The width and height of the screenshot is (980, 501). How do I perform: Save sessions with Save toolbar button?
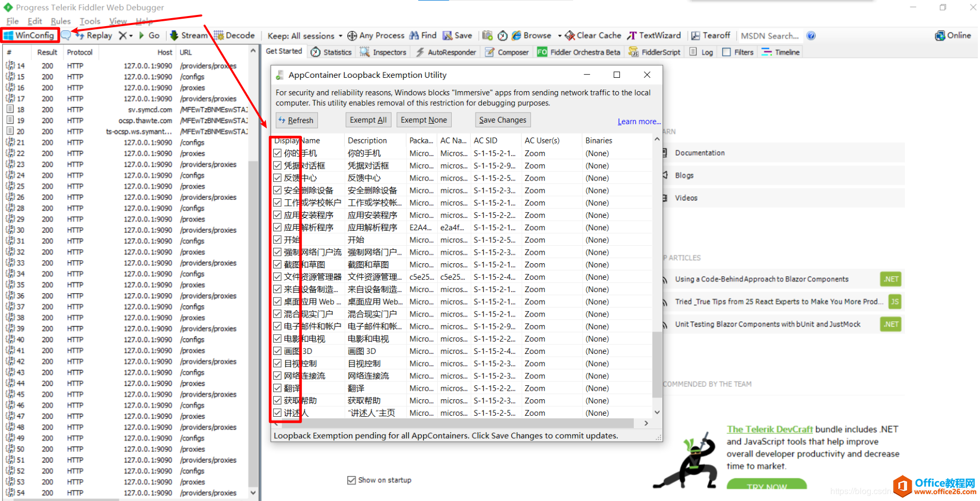pyautogui.click(x=458, y=35)
